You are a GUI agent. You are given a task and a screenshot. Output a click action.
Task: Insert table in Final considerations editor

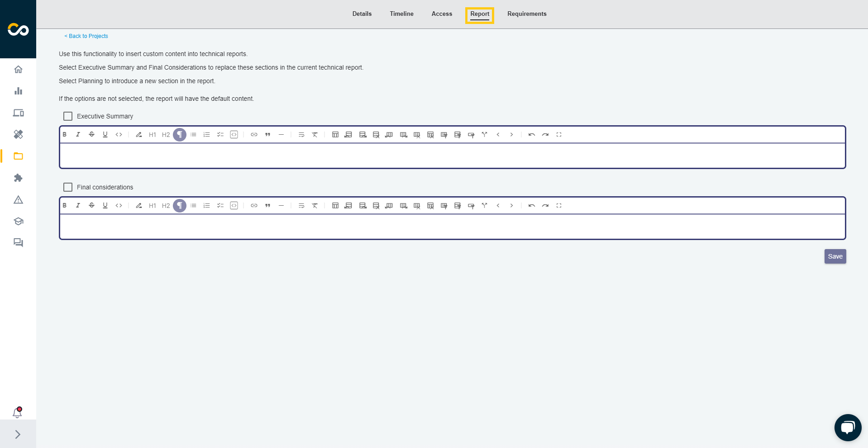335,206
